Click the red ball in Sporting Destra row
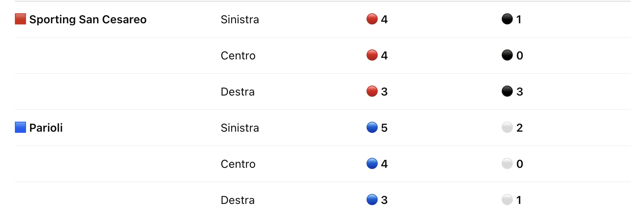This screenshot has height=224, width=644. 372,91
